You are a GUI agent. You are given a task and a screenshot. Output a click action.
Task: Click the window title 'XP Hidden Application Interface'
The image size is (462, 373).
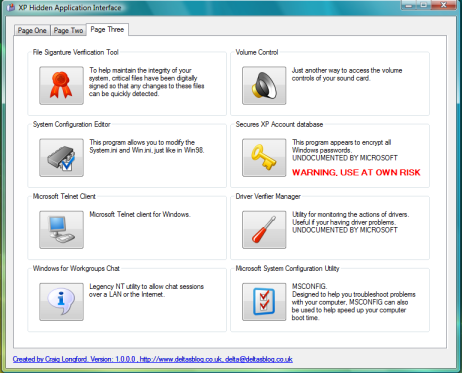click(70, 7)
